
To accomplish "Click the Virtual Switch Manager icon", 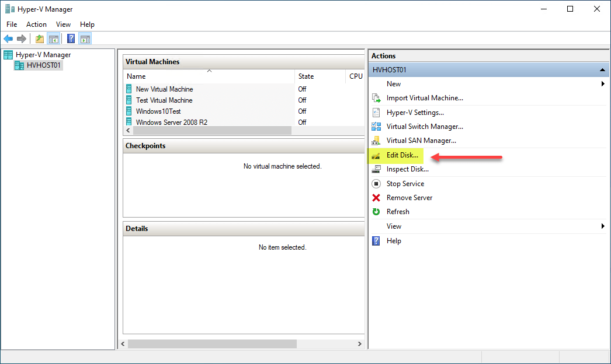I will 376,127.
